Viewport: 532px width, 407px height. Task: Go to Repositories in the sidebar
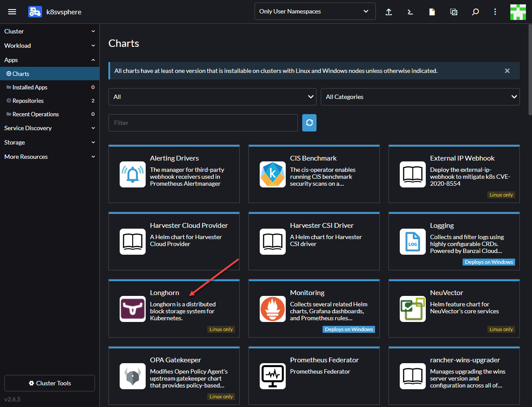[x=28, y=101]
